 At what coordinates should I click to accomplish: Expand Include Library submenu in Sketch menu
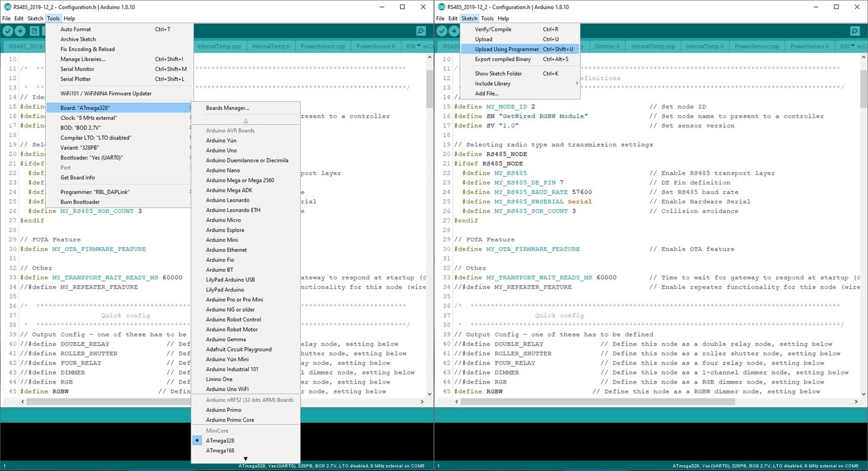pos(520,84)
